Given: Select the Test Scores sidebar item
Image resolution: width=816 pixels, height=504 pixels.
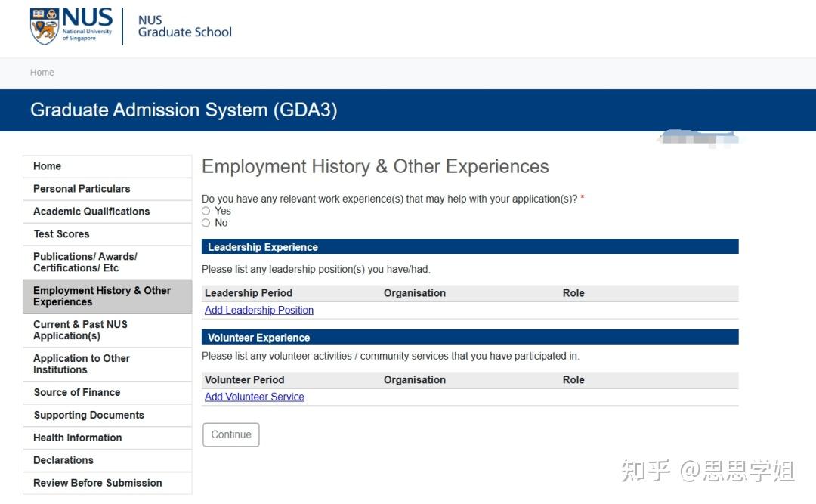Looking at the screenshot, I should [60, 234].
